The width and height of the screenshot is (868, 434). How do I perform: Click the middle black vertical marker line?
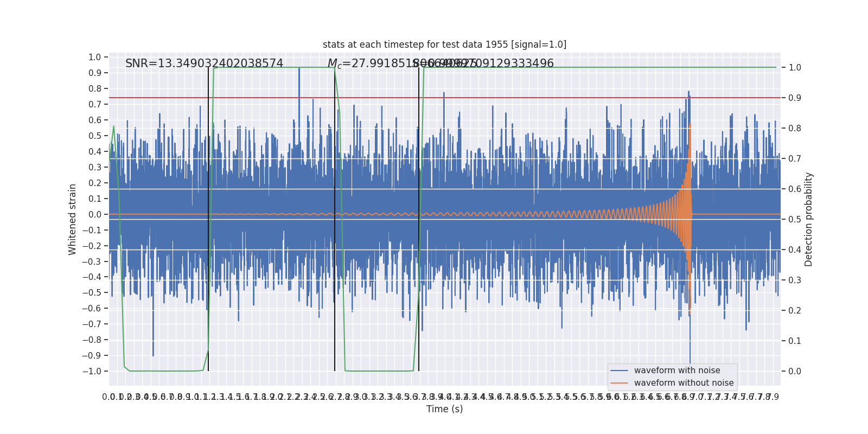335,219
